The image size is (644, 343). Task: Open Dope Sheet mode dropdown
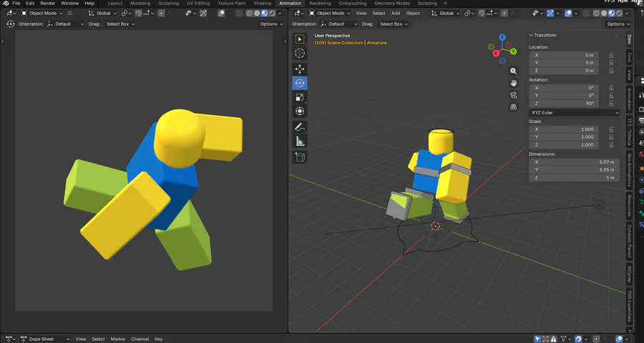pyautogui.click(x=44, y=339)
